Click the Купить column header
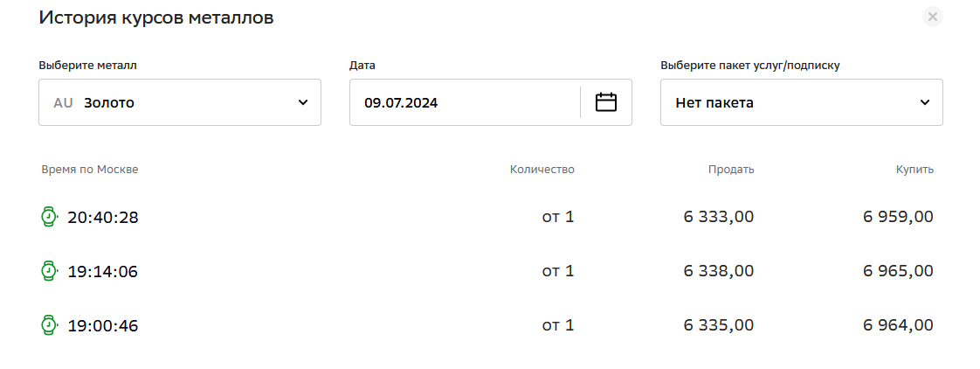980x369 pixels. tap(914, 170)
